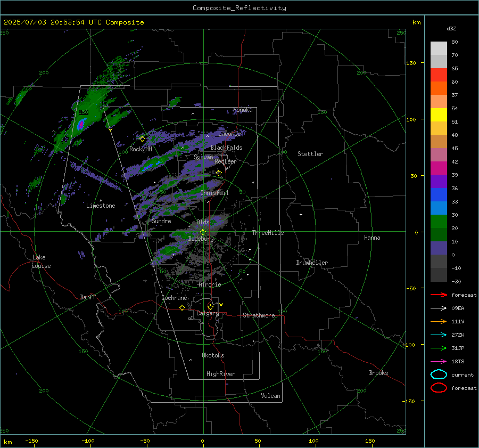
Task: Click the 100 tick on the right axis
Action: coord(411,119)
